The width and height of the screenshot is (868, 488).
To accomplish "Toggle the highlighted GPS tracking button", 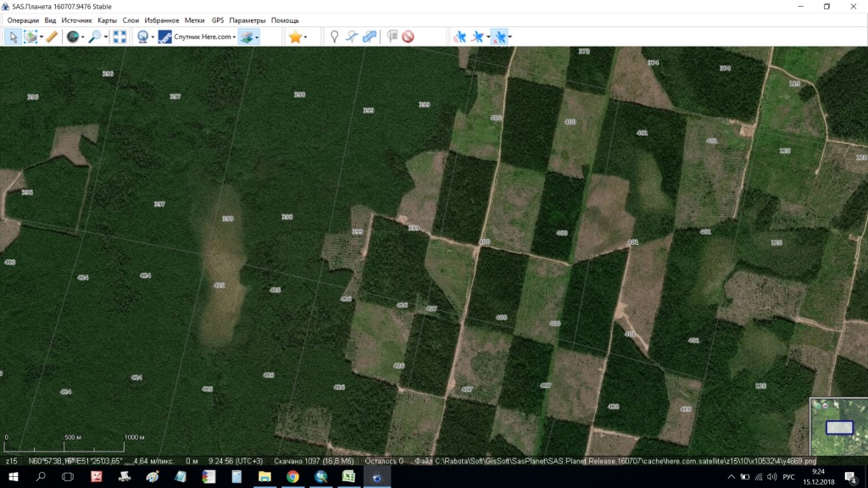I will click(x=498, y=36).
